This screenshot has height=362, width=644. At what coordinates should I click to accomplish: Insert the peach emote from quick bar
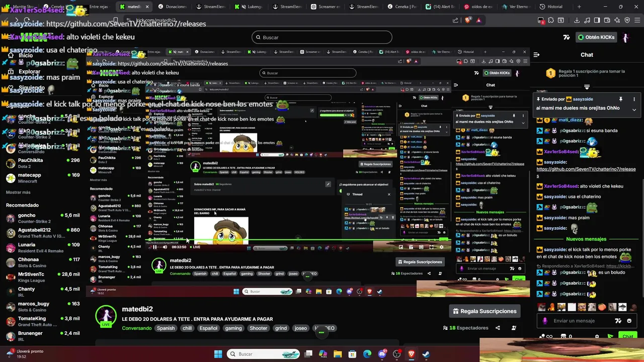[x=602, y=307]
